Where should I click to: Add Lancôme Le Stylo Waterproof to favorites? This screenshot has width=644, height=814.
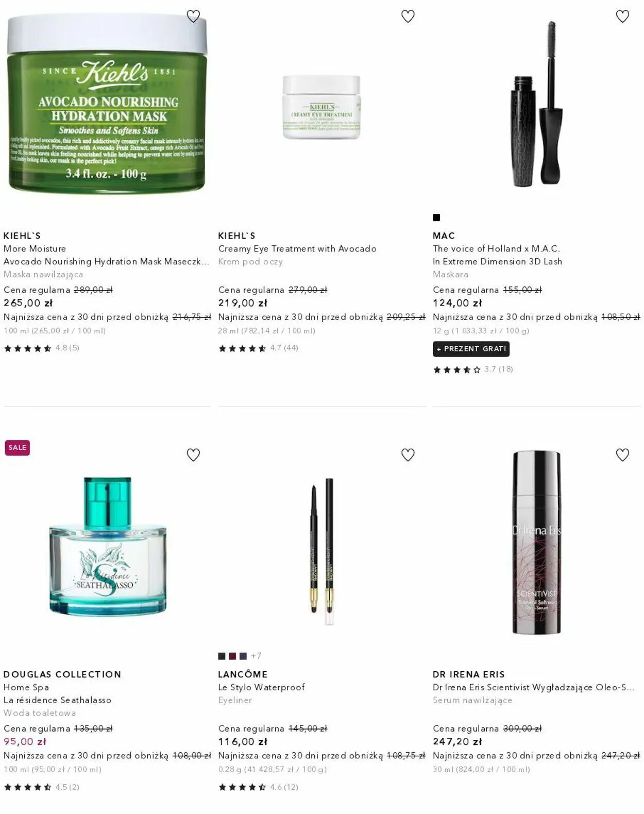408,455
